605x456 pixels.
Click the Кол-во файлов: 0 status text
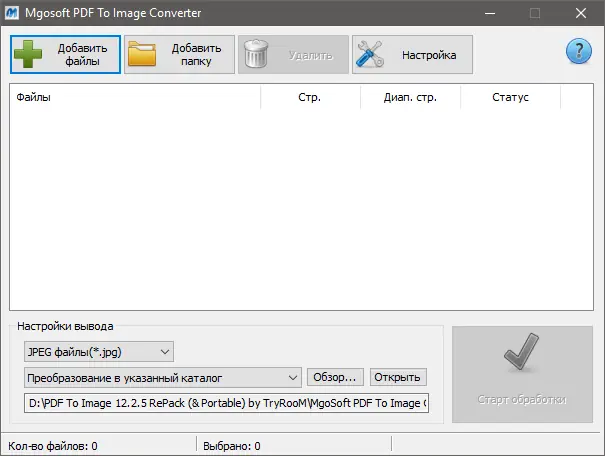tap(53, 446)
